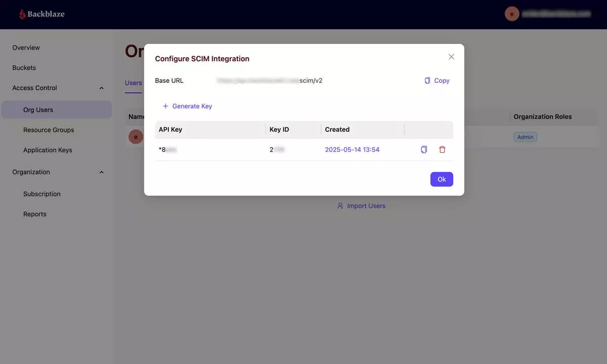Open Application Keys page
This screenshot has width=607, height=364.
click(x=48, y=150)
